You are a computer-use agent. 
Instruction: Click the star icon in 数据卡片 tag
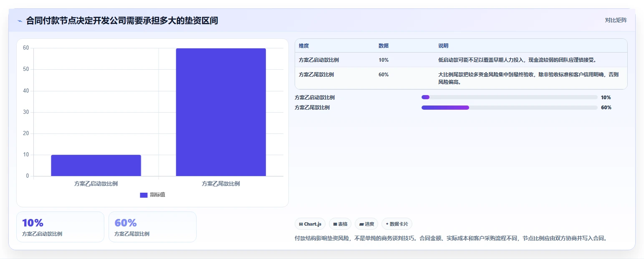[x=387, y=224]
